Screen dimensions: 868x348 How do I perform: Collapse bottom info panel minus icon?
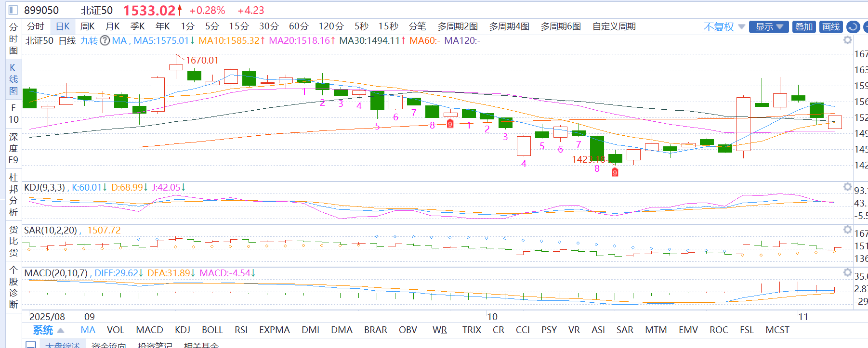click(30, 345)
